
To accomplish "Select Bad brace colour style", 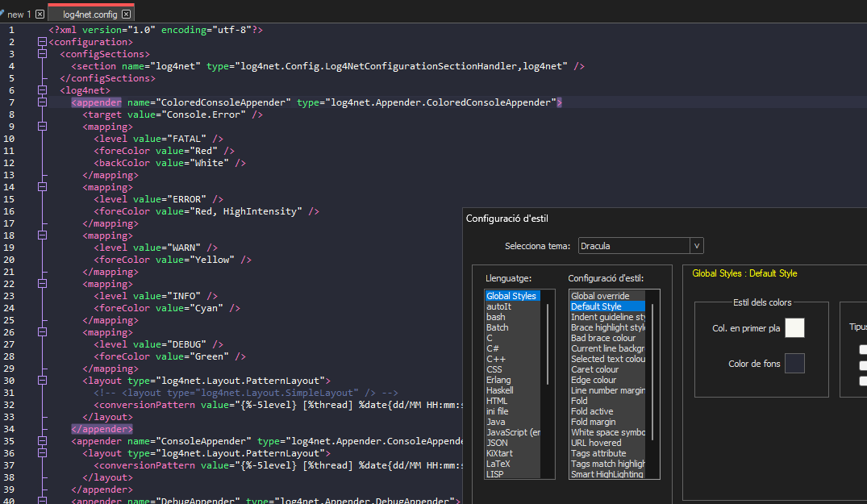I will (x=607, y=338).
